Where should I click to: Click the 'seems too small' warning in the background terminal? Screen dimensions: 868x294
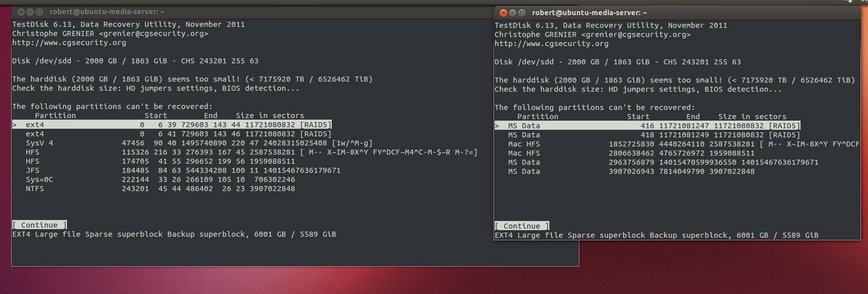click(x=192, y=79)
